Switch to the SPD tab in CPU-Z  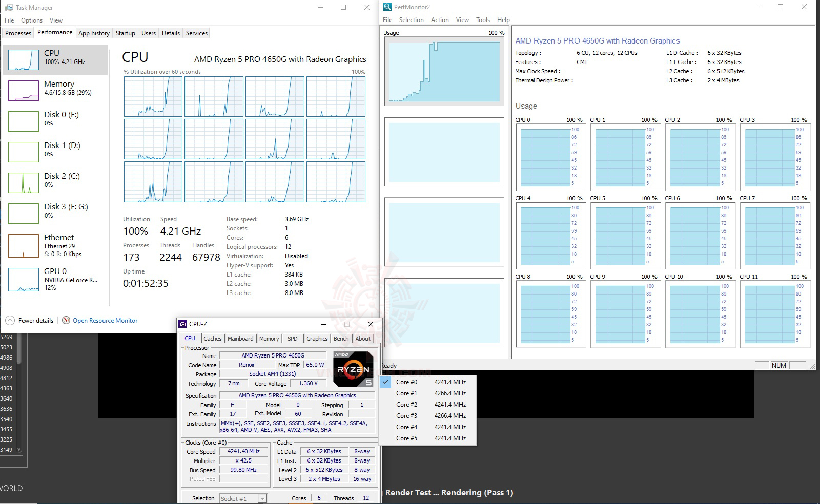tap(293, 339)
